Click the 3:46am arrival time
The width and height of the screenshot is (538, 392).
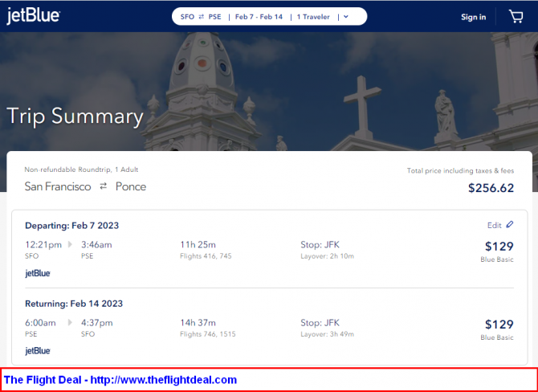(x=96, y=245)
